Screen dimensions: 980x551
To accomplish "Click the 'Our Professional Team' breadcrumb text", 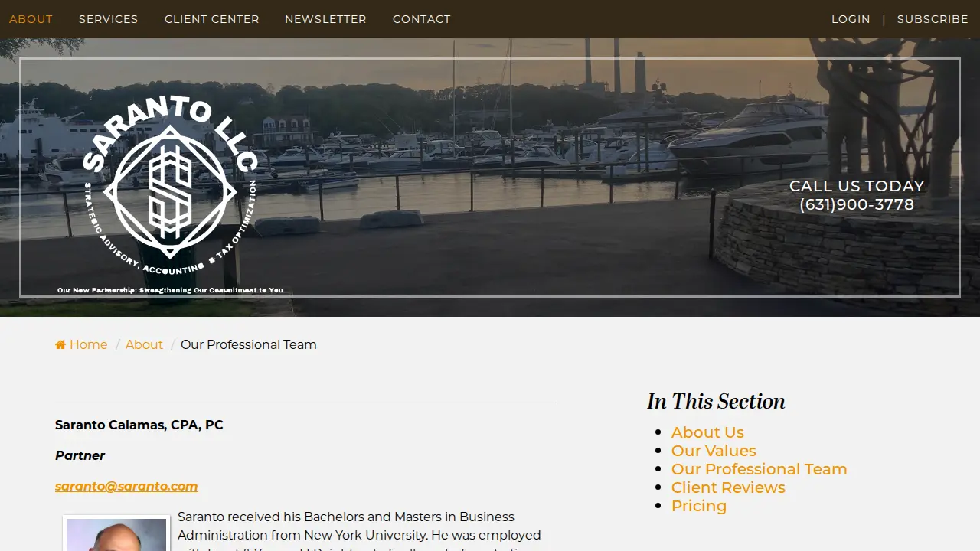I will tap(249, 344).
